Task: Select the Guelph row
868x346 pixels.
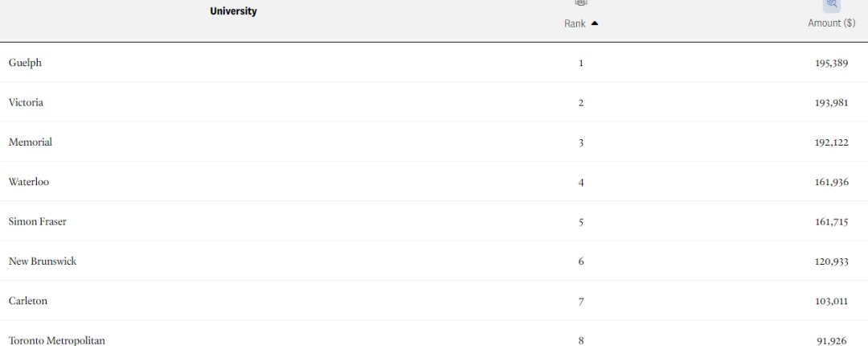Action: (x=434, y=63)
